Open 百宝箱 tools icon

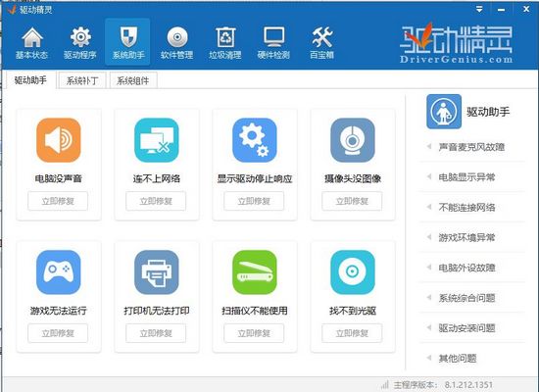click(x=322, y=37)
